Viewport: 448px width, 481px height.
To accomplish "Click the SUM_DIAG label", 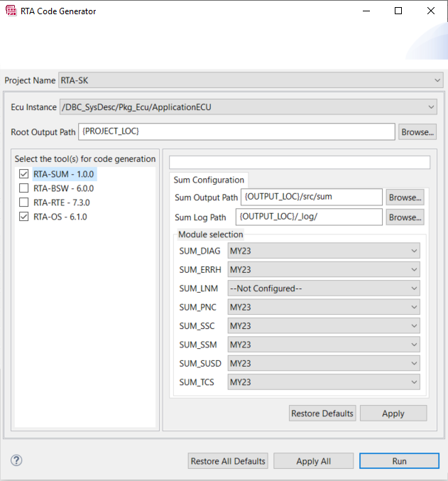I will coord(200,251).
